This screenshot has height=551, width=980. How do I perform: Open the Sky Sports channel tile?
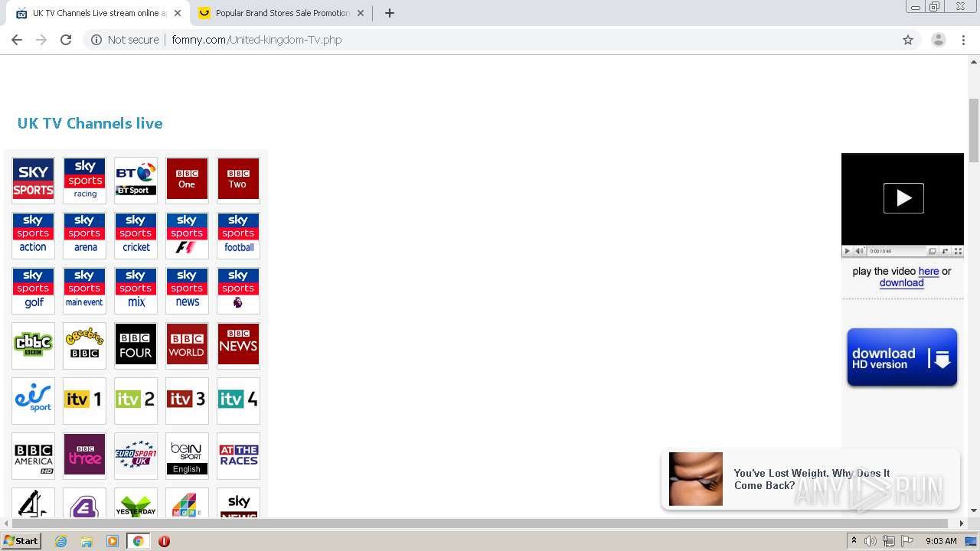point(33,180)
